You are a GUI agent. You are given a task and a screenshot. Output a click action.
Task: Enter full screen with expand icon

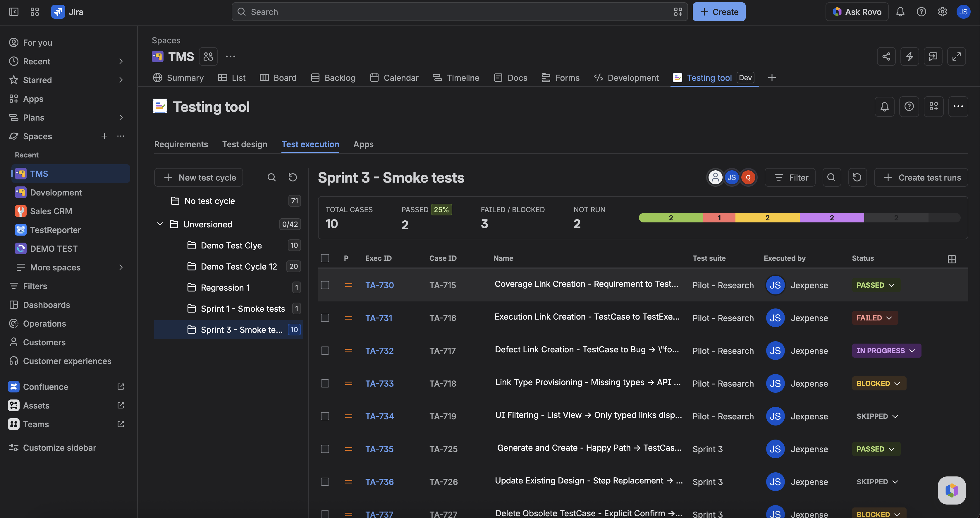click(956, 56)
